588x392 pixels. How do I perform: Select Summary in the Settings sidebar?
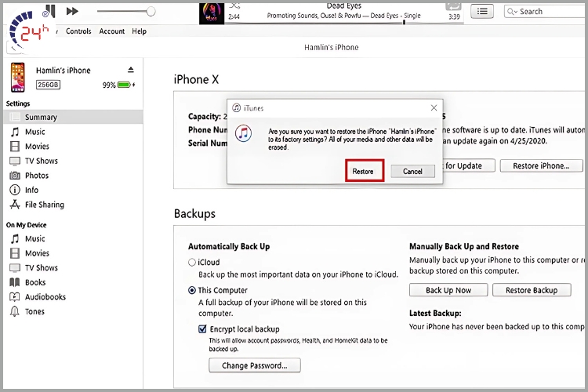73,117
